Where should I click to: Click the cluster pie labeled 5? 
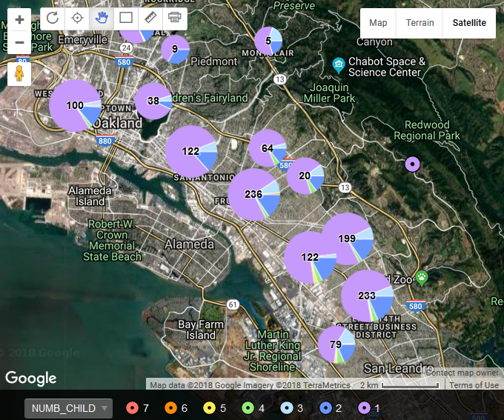[268, 41]
